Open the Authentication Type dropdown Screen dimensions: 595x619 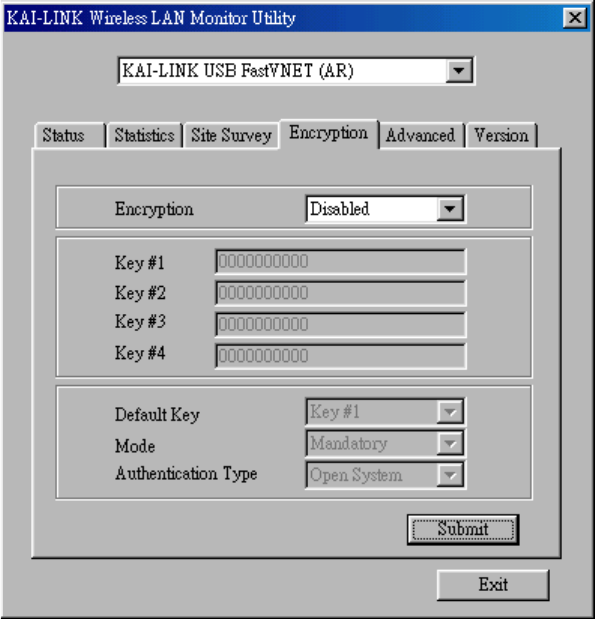(x=450, y=475)
